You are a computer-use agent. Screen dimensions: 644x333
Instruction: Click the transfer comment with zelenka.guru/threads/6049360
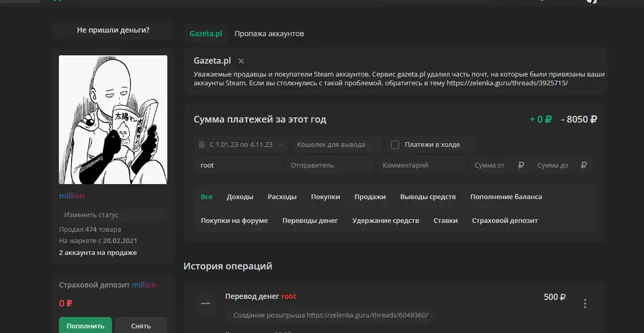click(x=331, y=315)
